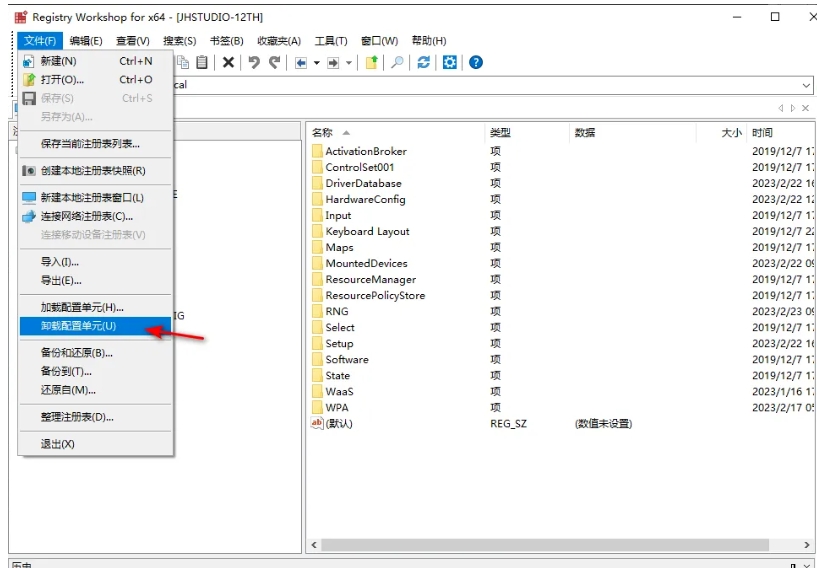The height and width of the screenshot is (568, 817).
Task: Click the Delete (X) toolbar icon
Action: [x=228, y=62]
